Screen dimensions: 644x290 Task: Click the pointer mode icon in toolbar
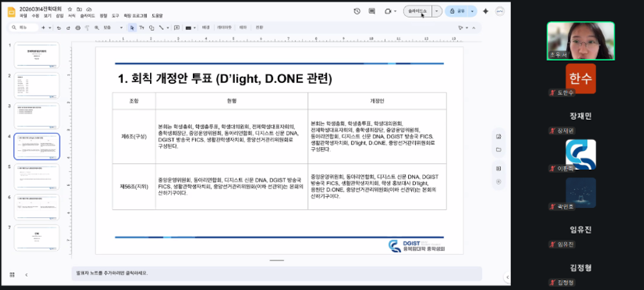click(461, 28)
